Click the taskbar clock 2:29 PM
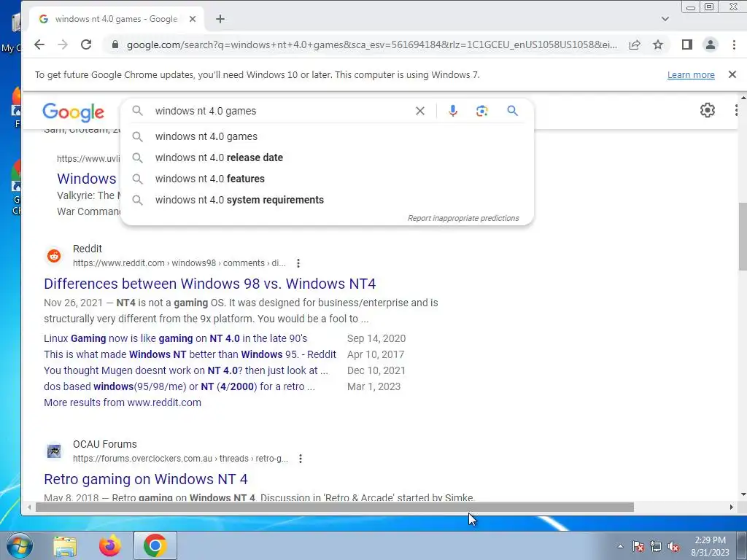Screen dimensions: 747x560 click(710, 540)
